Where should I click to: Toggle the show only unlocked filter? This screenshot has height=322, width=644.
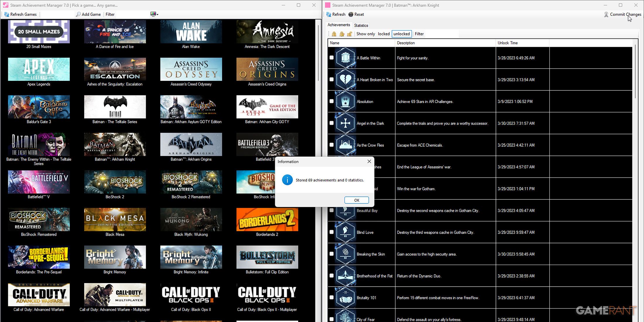pos(402,34)
